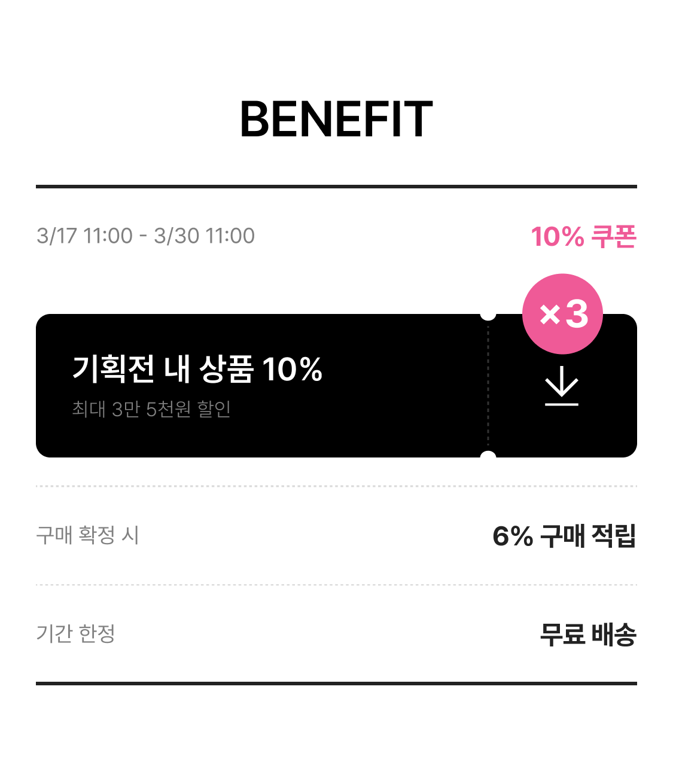Click the end date 3/30 11:00
673x784 pixels.
[x=204, y=236]
